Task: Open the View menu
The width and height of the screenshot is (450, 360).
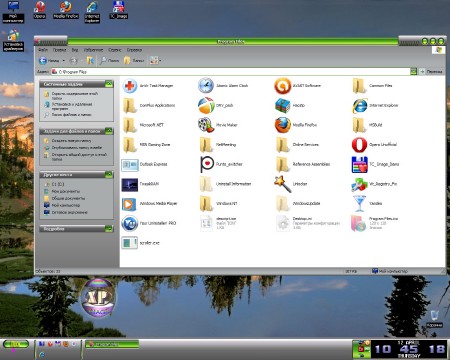Action: click(75, 50)
